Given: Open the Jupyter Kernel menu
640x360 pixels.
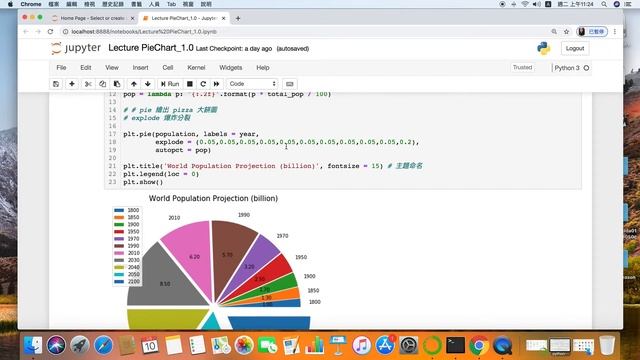Looking at the screenshot, I should click(x=196, y=68).
